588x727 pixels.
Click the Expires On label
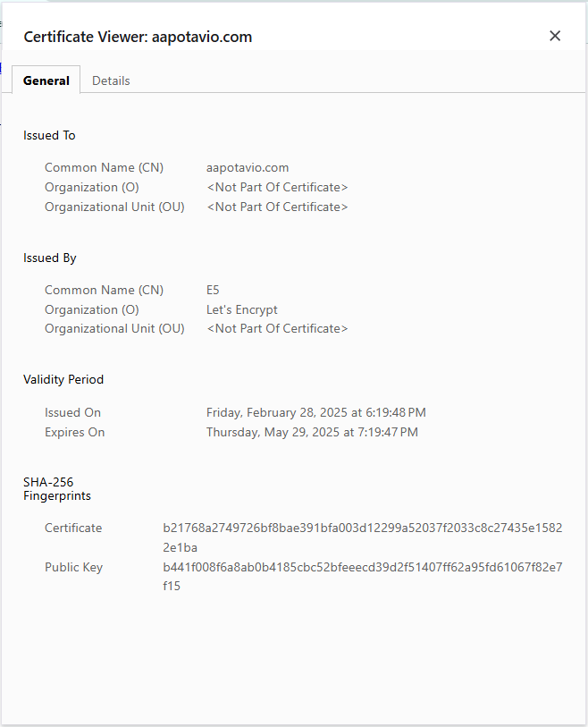pos(74,432)
